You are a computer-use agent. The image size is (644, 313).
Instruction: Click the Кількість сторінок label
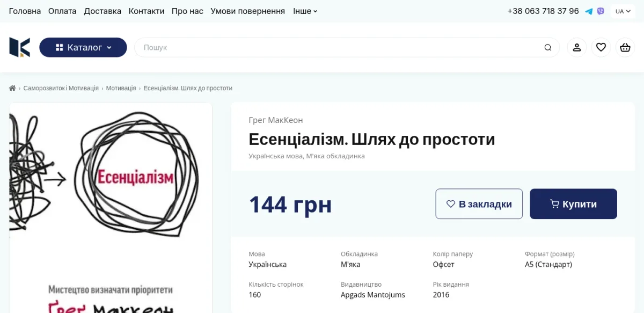coord(276,285)
